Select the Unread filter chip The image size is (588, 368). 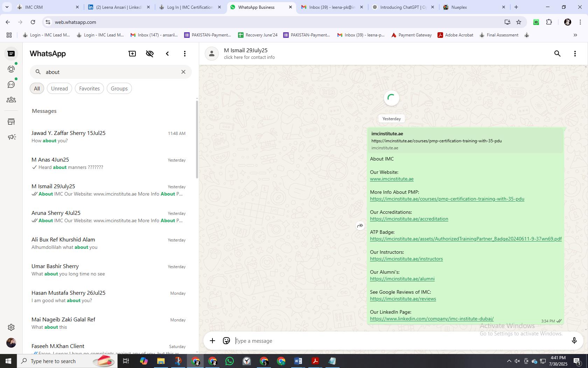59,89
